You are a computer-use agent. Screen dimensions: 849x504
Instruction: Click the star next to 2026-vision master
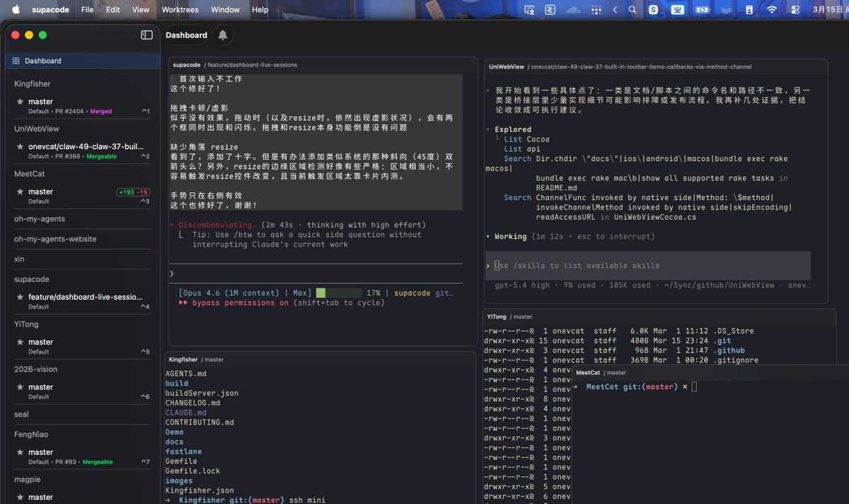pos(20,387)
